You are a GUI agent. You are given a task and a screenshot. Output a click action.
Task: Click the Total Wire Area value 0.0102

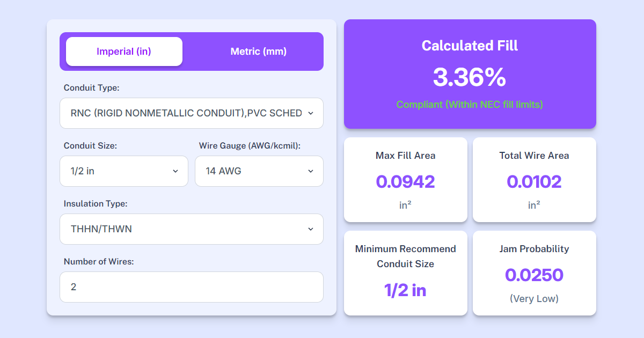point(534,182)
